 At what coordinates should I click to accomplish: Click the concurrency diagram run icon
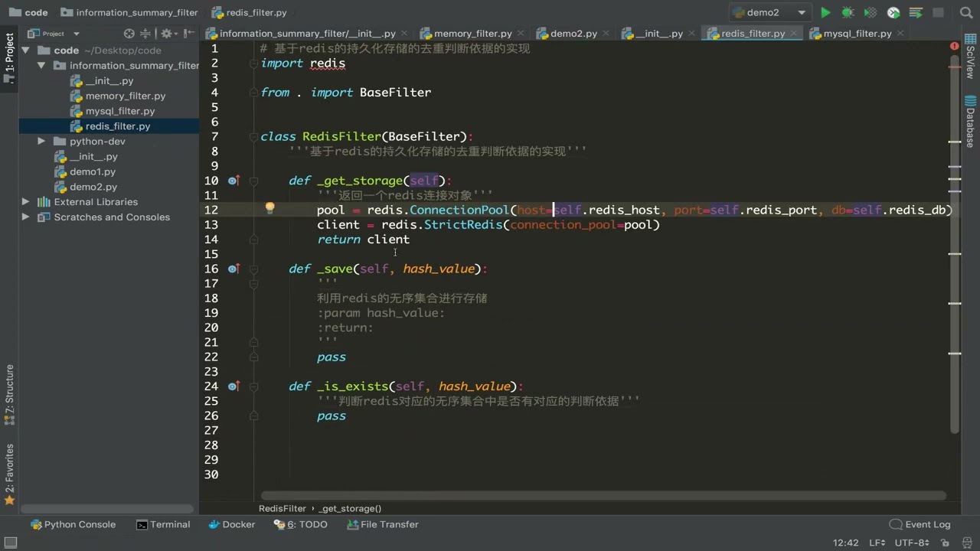916,12
